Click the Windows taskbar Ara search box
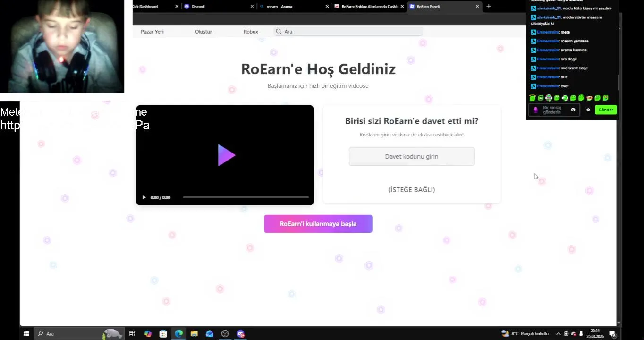The image size is (644, 340). coord(79,334)
